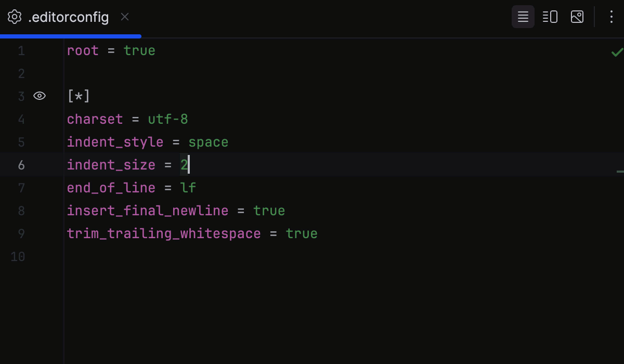Click the true value of insert_final_newline
Screen dimensions: 624x364
269,211
